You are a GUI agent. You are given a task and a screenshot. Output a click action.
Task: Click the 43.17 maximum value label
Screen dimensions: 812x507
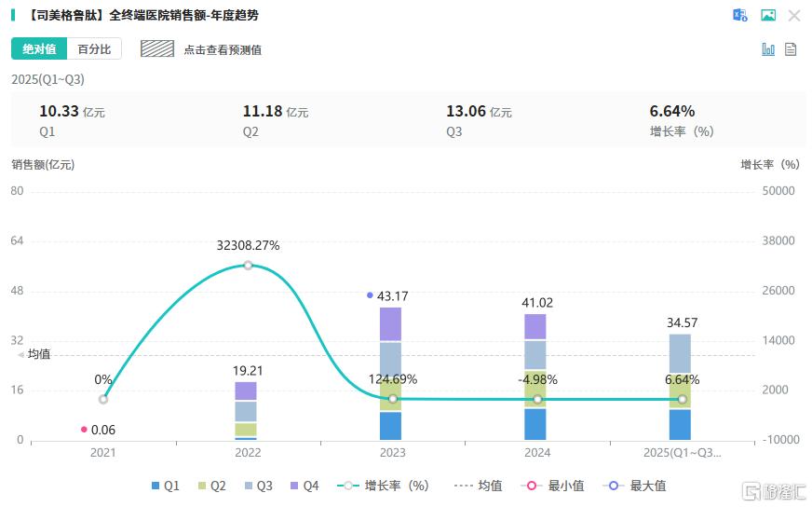coord(393,296)
